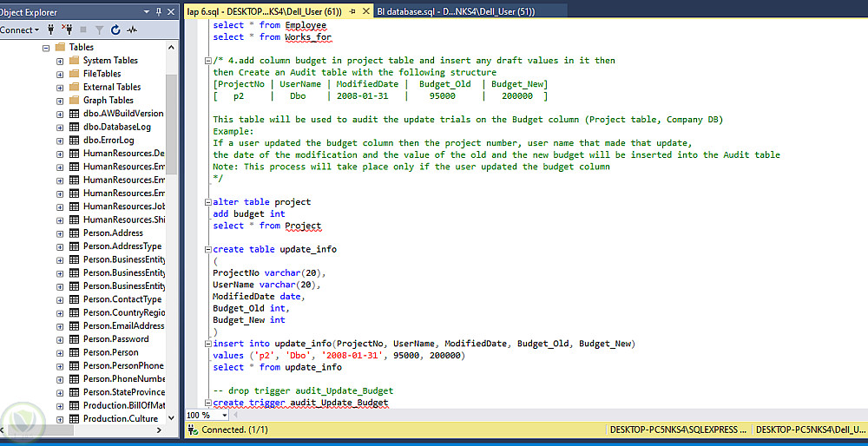868x446 pixels.
Task: Click 'add budget int' code line
Action: pyautogui.click(x=249, y=213)
